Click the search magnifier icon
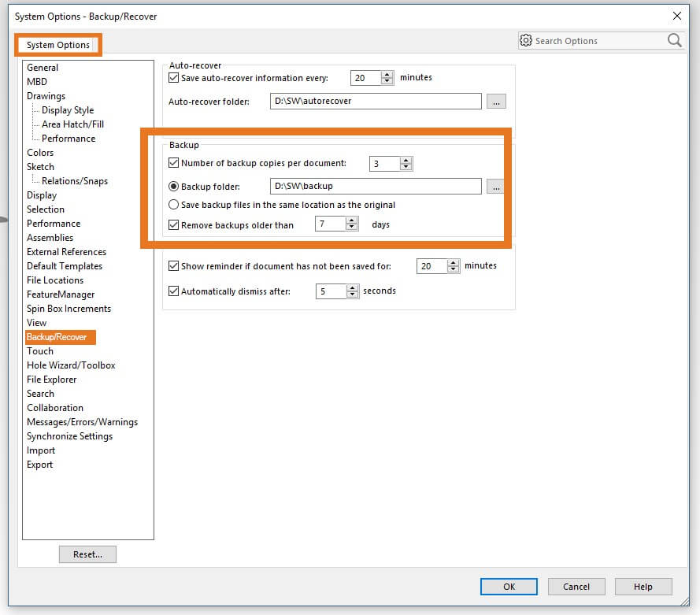700x615 pixels. pos(674,41)
